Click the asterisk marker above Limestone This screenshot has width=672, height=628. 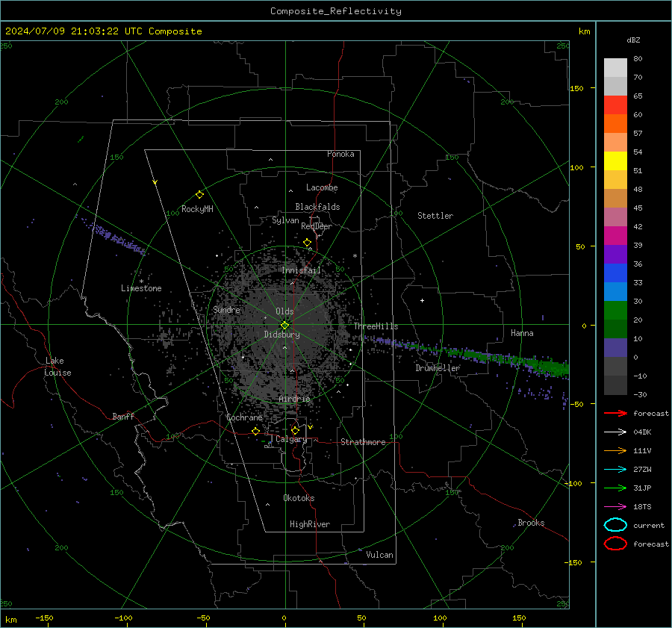coord(141,282)
